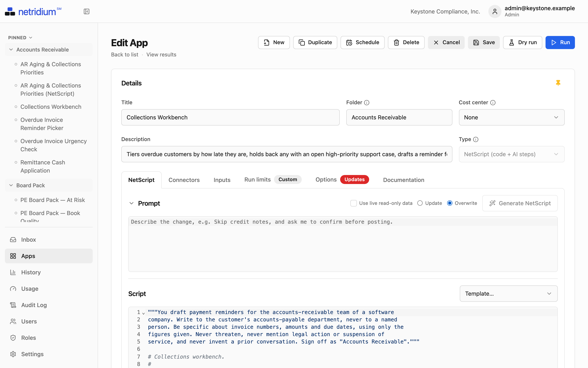Click the Cost center info icon

tap(493, 103)
